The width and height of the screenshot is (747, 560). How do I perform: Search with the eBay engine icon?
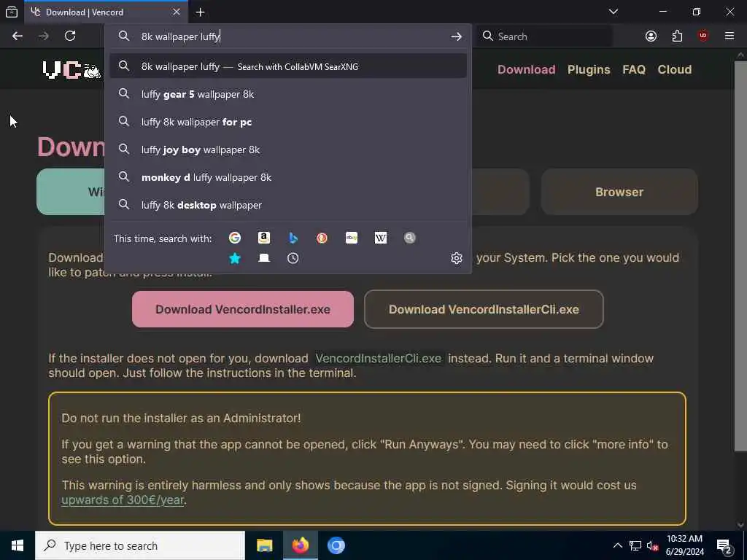pyautogui.click(x=352, y=238)
